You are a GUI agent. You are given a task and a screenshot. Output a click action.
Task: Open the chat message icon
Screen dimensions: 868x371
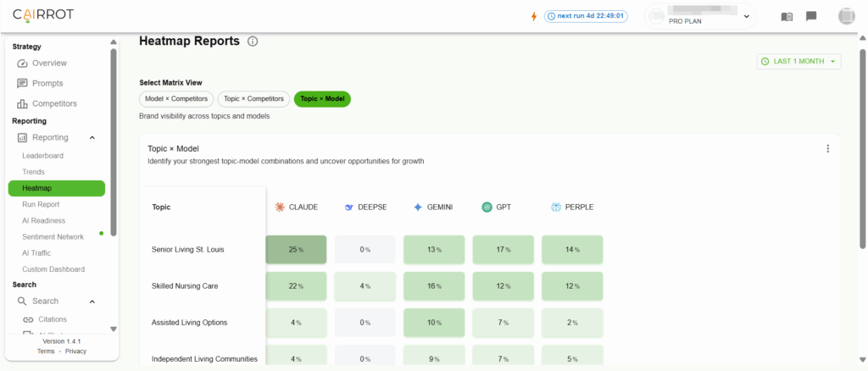(811, 16)
